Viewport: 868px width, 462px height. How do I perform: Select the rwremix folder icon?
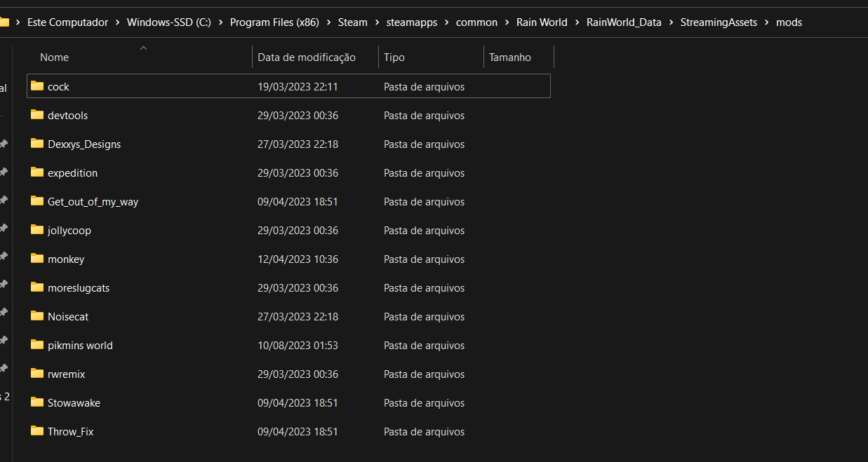37,374
